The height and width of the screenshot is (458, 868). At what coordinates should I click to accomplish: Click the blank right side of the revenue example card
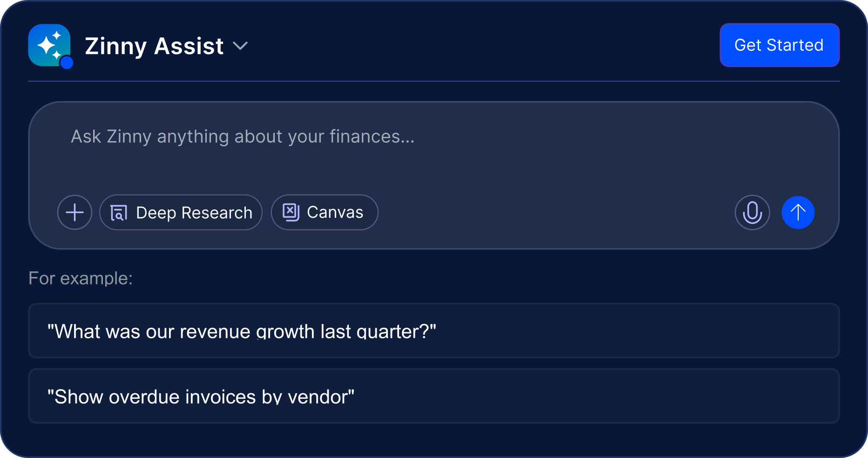[x=652, y=331]
